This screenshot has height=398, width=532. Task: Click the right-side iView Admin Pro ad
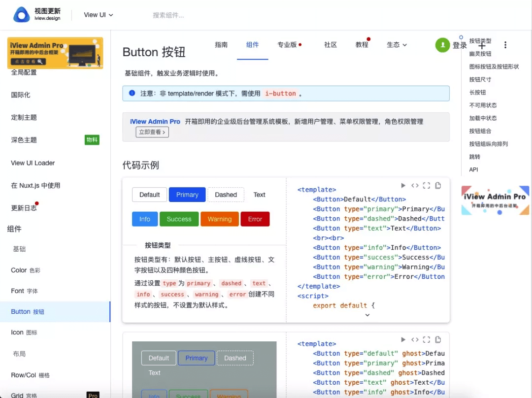(495, 200)
